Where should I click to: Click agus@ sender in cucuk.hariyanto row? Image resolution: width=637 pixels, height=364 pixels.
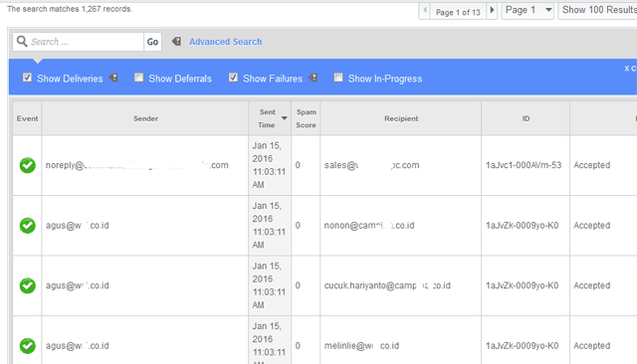click(x=78, y=285)
